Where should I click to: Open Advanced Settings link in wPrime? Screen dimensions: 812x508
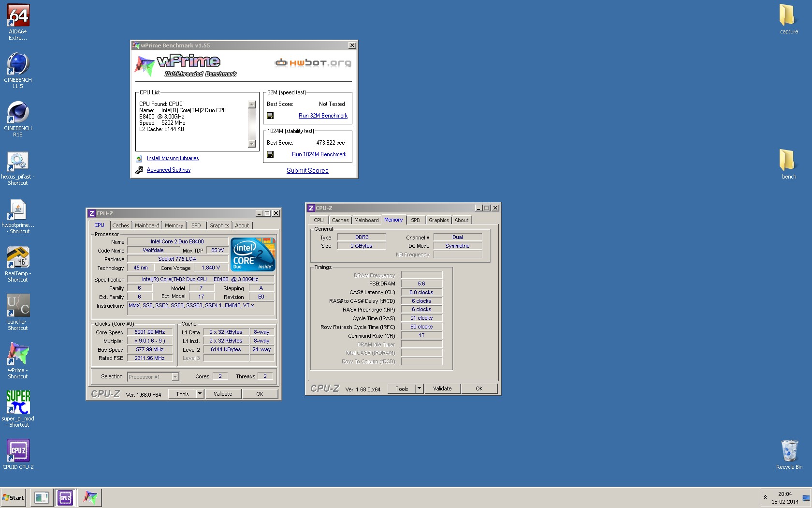tap(169, 170)
